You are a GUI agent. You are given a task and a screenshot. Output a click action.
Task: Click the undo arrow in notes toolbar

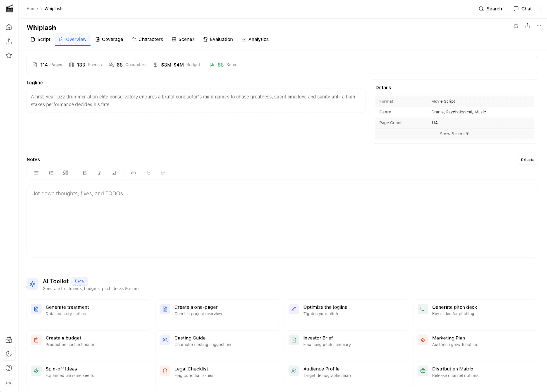click(148, 173)
